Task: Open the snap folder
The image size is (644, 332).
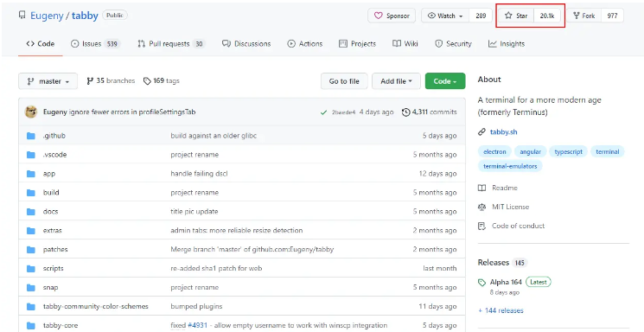Action: coord(50,287)
